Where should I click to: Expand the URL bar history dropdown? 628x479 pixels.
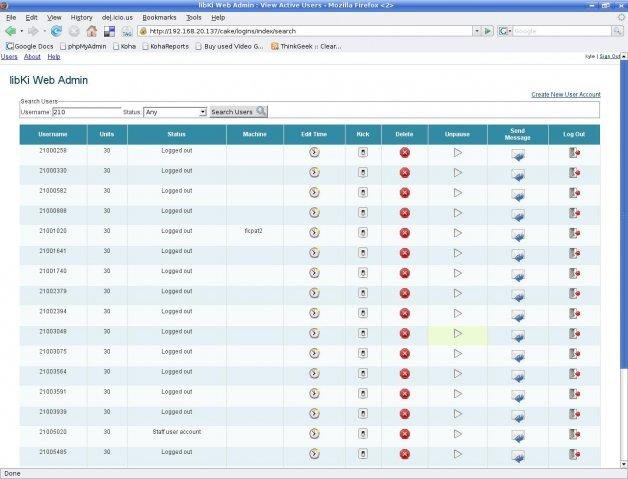[x=475, y=31]
